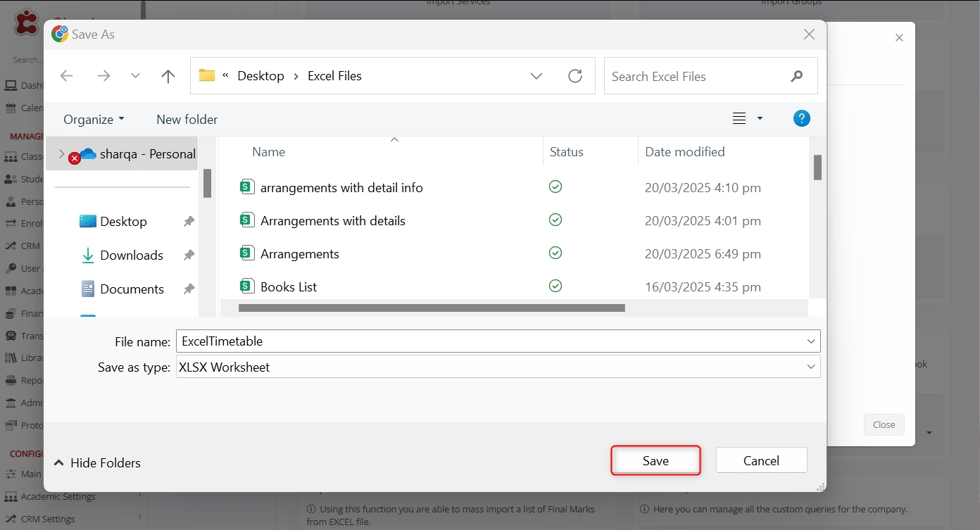Expand the Save as type dropdown
Viewport: 980px width, 530px height.
pyautogui.click(x=812, y=367)
